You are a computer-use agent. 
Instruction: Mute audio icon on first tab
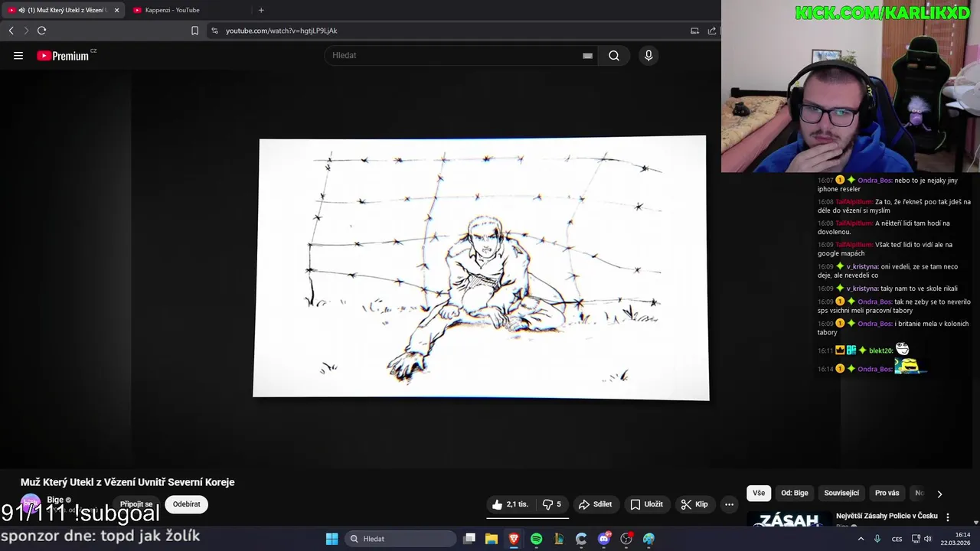click(x=21, y=10)
